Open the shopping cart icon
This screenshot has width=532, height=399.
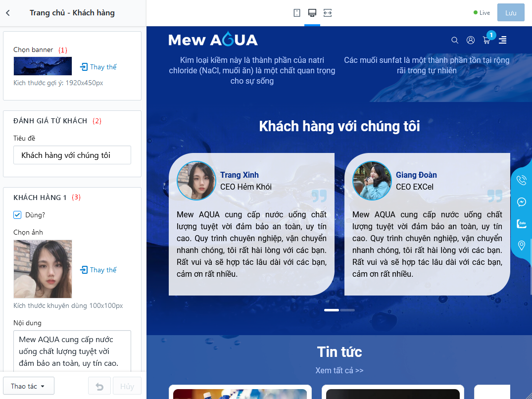point(486,41)
